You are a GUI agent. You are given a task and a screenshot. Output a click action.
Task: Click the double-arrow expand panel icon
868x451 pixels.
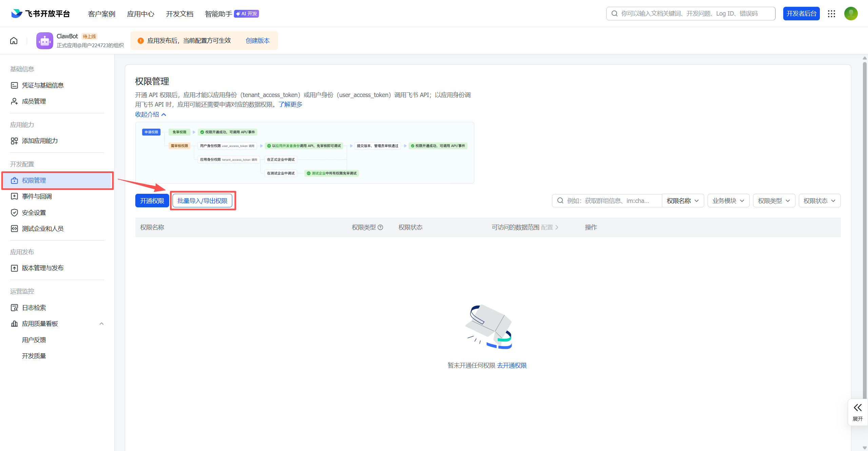[857, 408]
